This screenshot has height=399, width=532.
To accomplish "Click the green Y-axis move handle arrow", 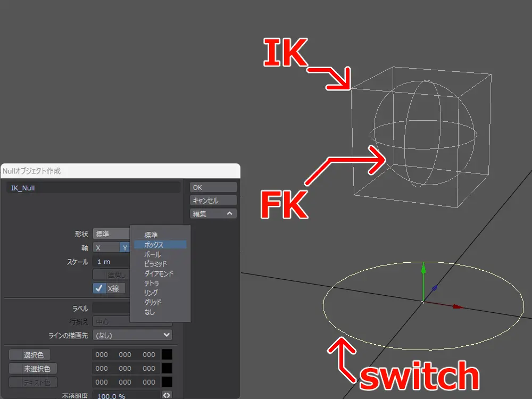I will point(423,268).
